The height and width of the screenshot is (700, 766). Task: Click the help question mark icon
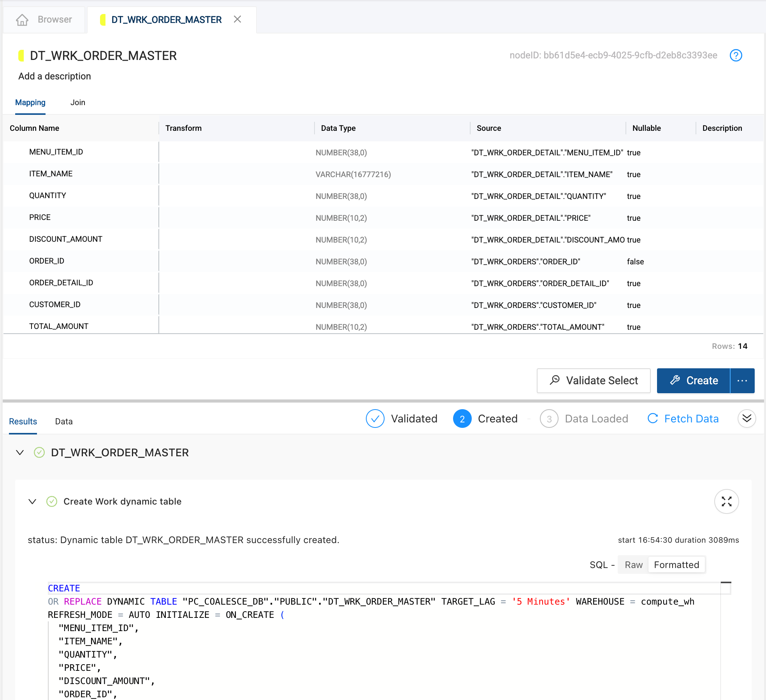(x=736, y=55)
